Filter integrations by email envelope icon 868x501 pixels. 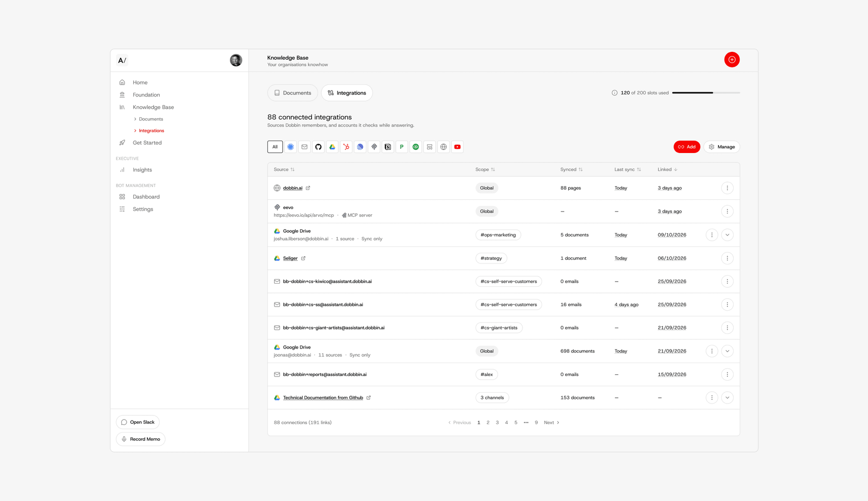coord(305,147)
